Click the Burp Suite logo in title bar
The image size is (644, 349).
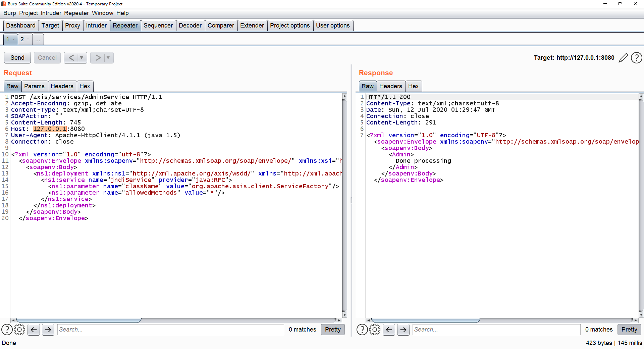pos(3,4)
